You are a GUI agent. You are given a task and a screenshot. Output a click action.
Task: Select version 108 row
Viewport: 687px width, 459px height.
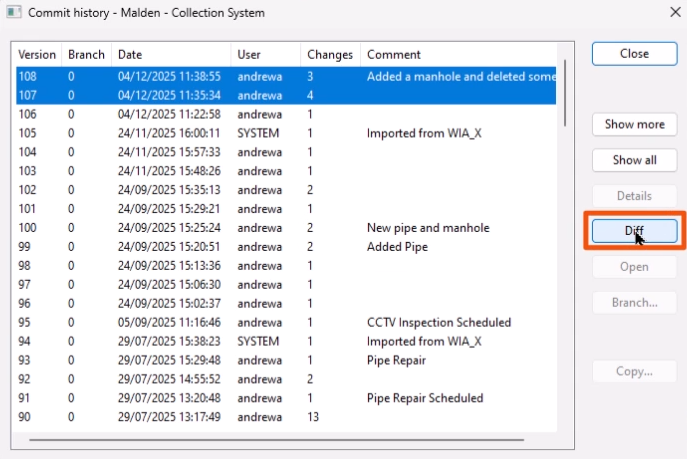click(286, 77)
